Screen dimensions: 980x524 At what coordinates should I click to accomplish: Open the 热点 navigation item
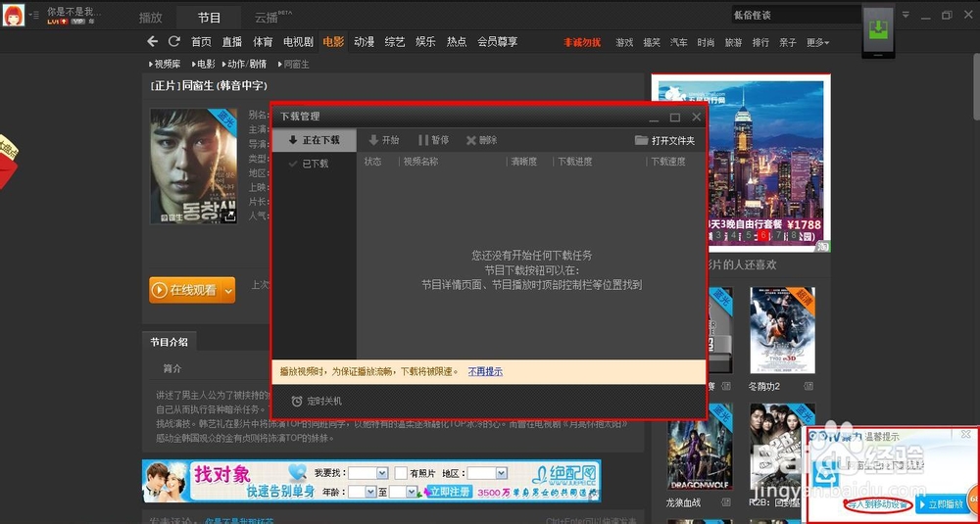tap(457, 42)
